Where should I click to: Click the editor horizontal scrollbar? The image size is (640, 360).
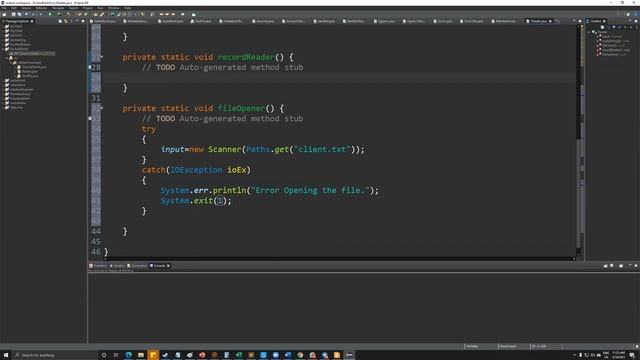[339, 258]
